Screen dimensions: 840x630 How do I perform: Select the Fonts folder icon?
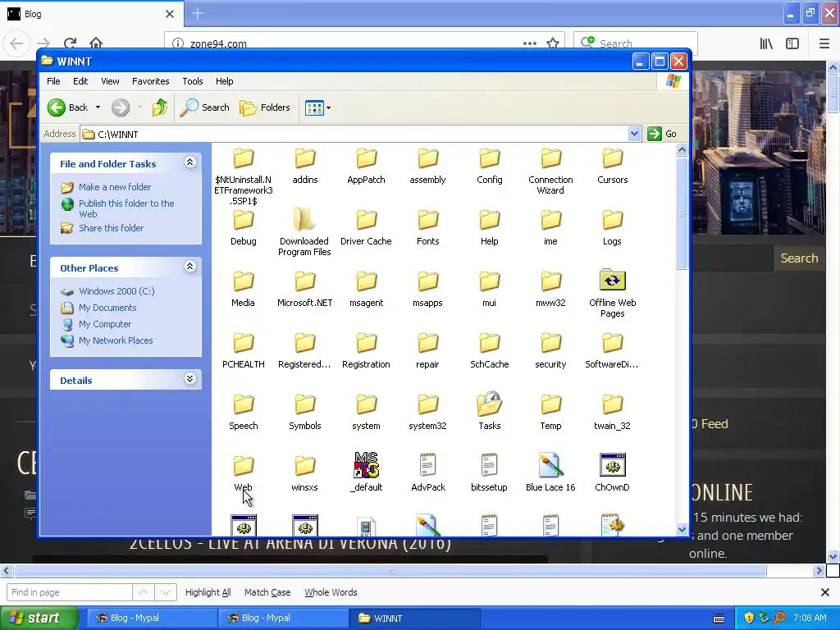tap(427, 221)
